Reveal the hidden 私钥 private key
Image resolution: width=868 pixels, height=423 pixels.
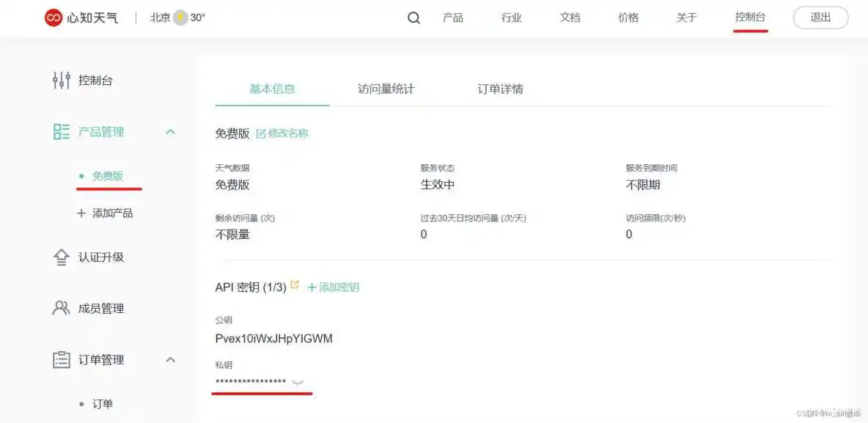[x=298, y=382]
